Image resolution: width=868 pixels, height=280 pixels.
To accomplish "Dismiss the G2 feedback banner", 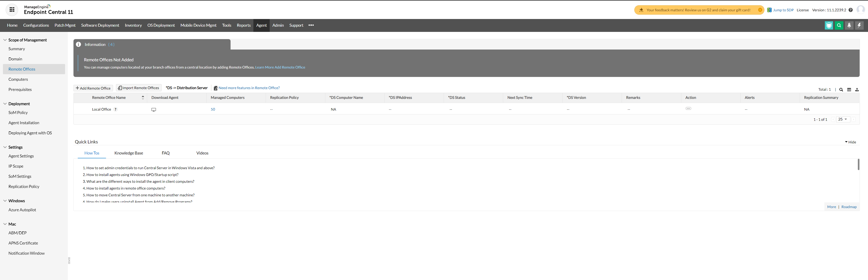I will pos(760,10).
